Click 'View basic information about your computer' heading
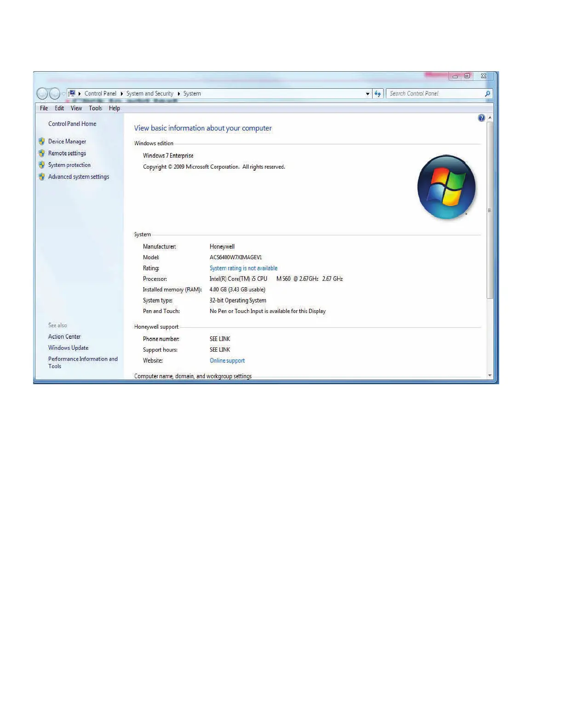Image resolution: width=563 pixels, height=728 pixels. [x=203, y=128]
